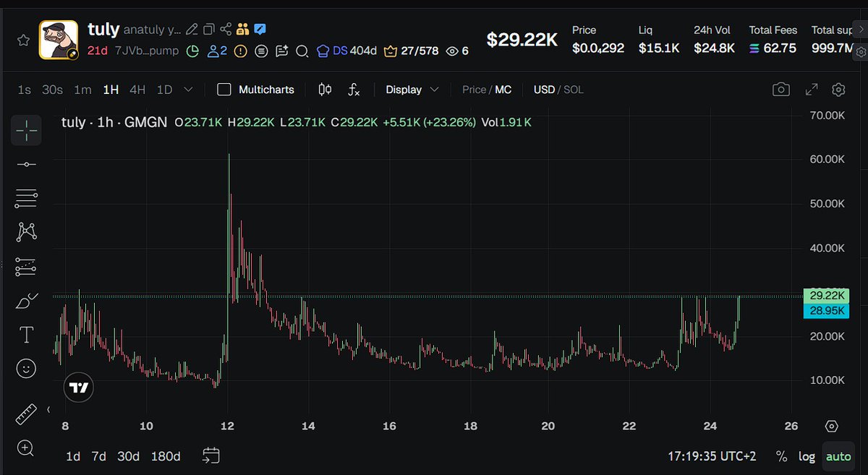Select the 1s timeframe
The image size is (868, 475).
tap(25, 90)
